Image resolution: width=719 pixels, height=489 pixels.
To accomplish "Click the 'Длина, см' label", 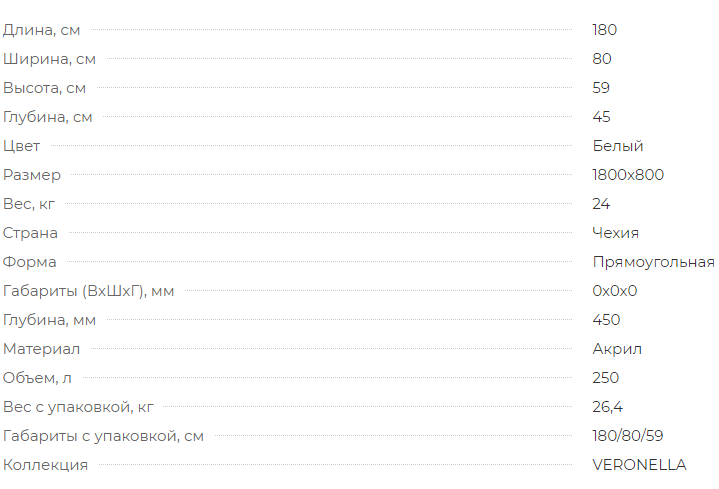I will (41, 30).
